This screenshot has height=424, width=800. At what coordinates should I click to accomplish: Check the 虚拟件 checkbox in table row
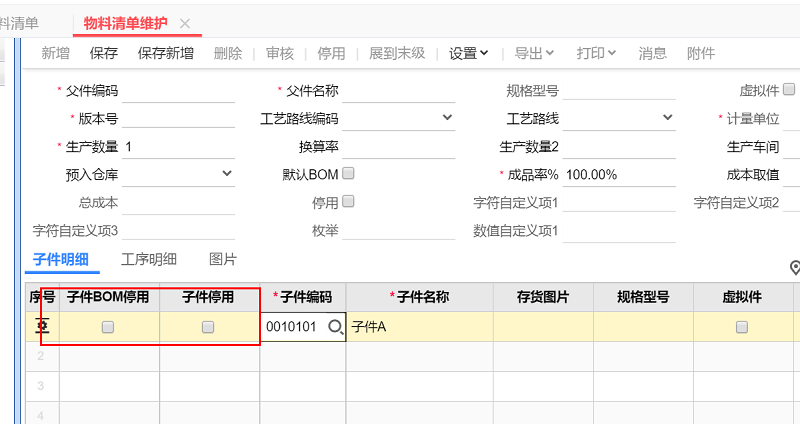(x=742, y=327)
